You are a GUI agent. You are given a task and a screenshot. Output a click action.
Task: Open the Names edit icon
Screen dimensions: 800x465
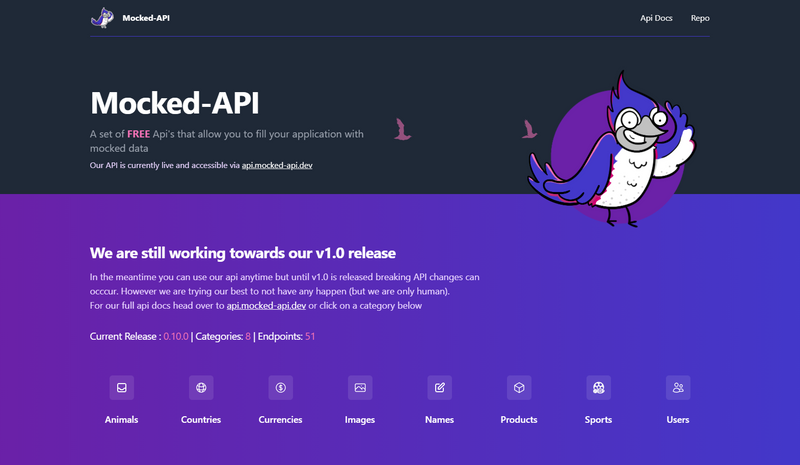click(x=439, y=388)
